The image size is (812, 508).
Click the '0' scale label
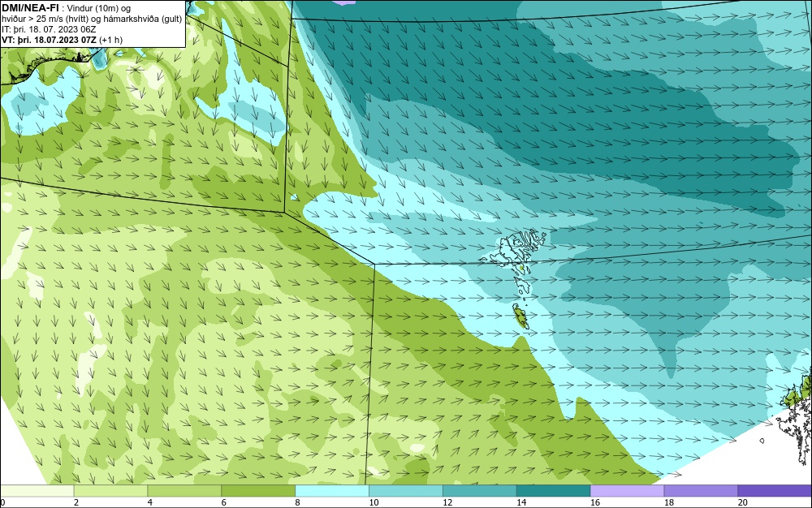pyautogui.click(x=2, y=502)
